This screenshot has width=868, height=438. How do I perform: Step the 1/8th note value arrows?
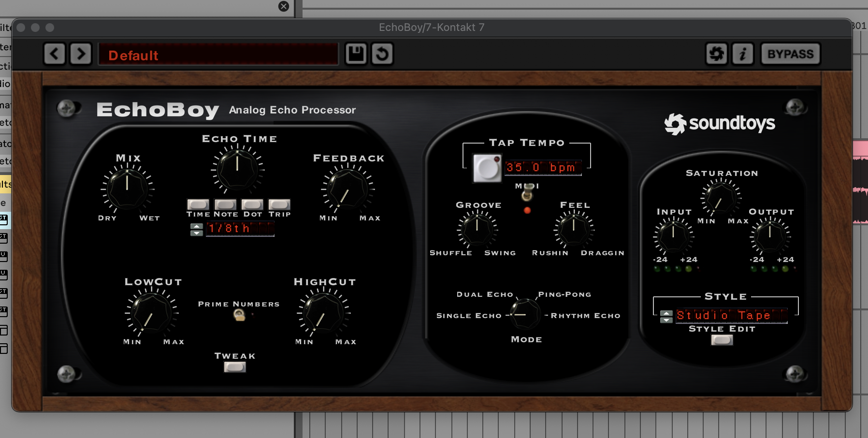click(x=197, y=230)
